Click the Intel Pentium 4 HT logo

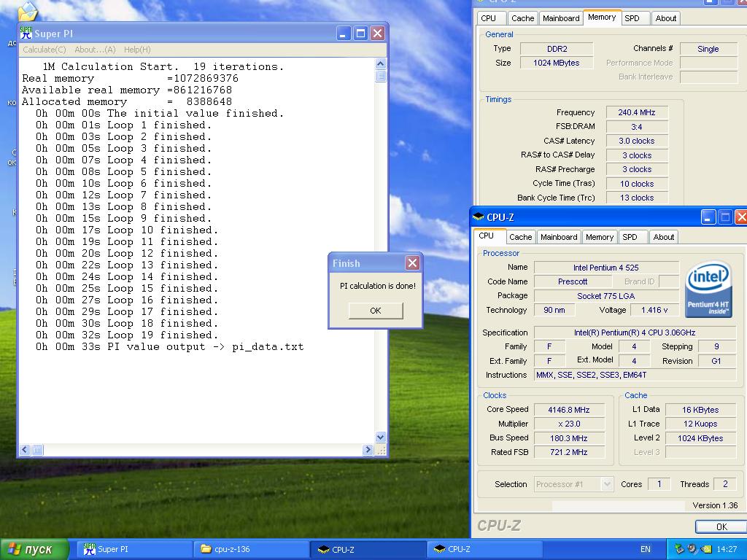pyautogui.click(x=708, y=289)
